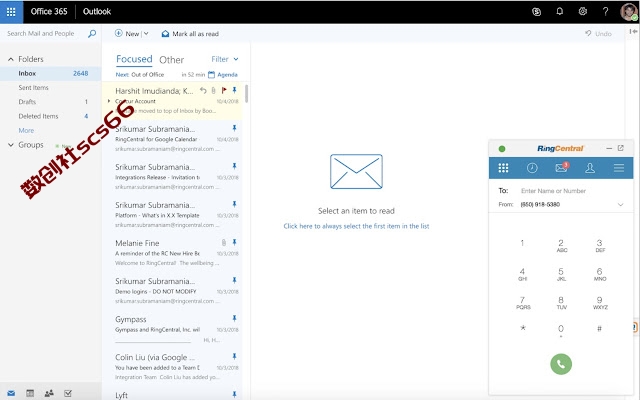Click always select the first item link
The width and height of the screenshot is (640, 400).
356,226
